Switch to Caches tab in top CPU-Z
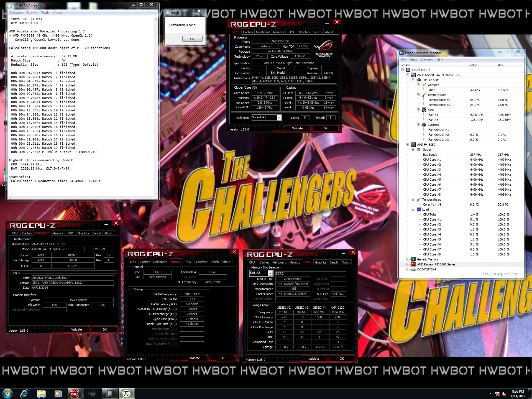 tap(248, 32)
